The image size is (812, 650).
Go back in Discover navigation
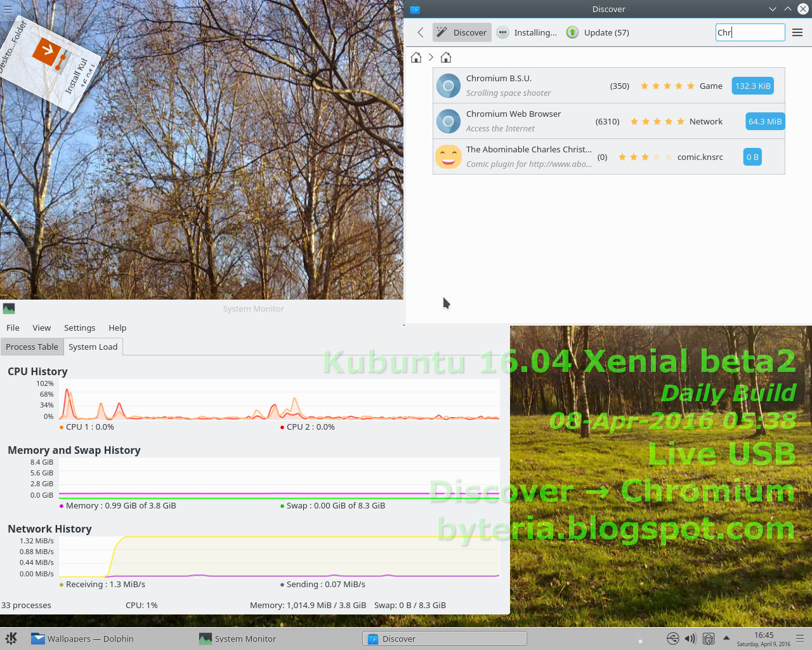(x=420, y=32)
